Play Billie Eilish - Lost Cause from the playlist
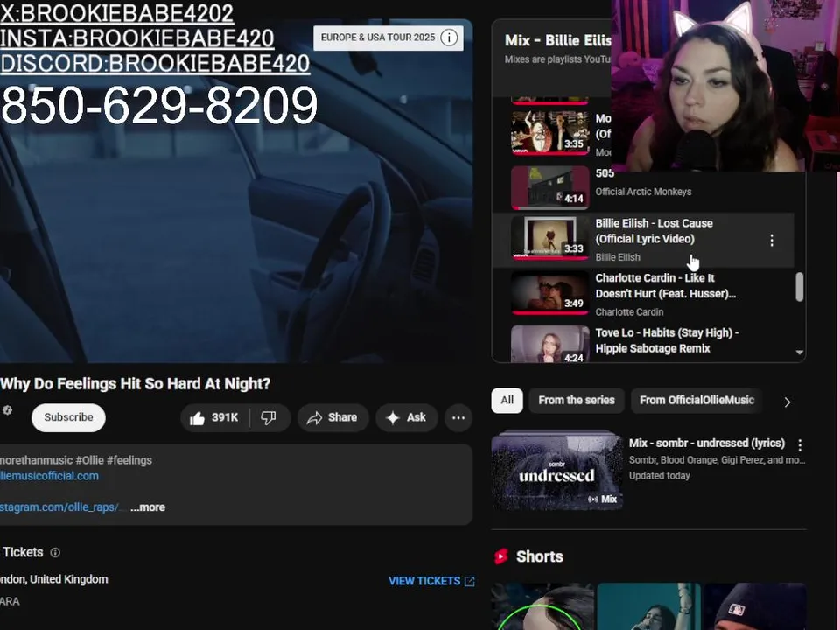This screenshot has width=840, height=630. click(x=643, y=240)
